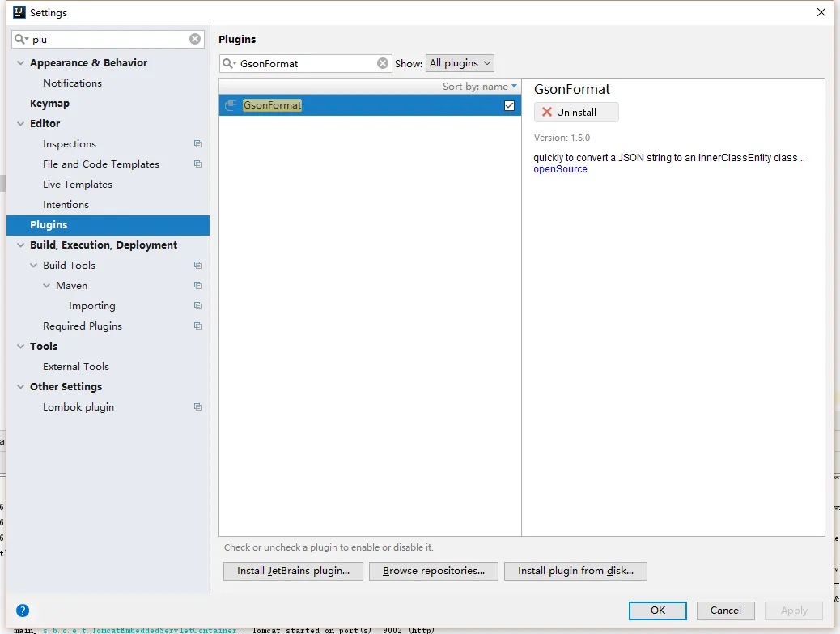The height and width of the screenshot is (634, 840).
Task: Confirm settings with OK
Action: click(658, 611)
